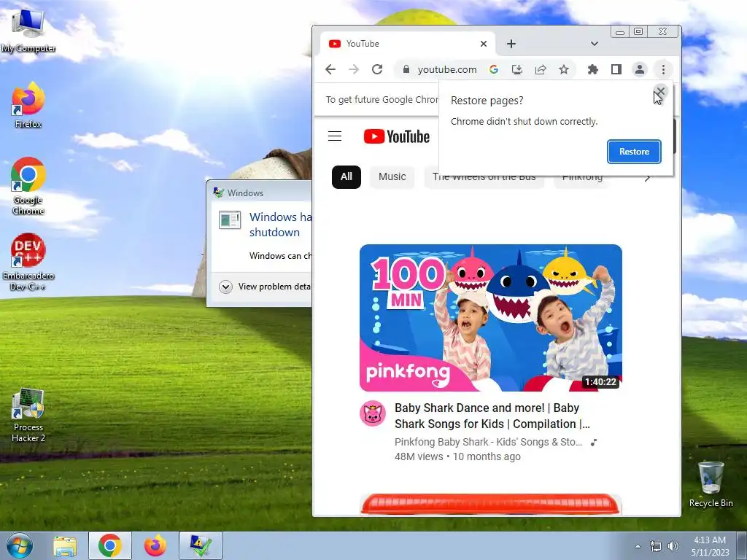Image resolution: width=747 pixels, height=560 pixels.
Task: Click the YouTube logo
Action: point(396,136)
